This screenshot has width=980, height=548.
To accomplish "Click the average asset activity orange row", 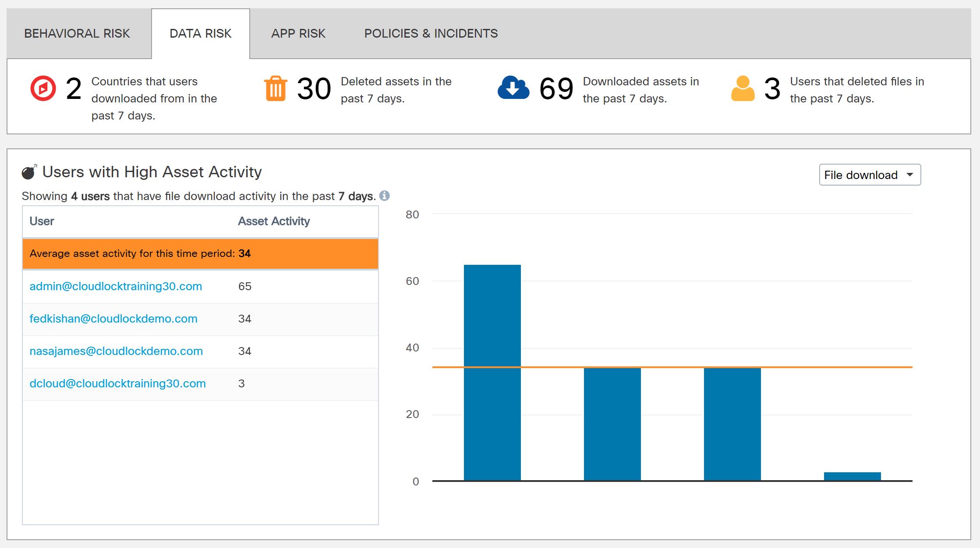I will pos(199,253).
